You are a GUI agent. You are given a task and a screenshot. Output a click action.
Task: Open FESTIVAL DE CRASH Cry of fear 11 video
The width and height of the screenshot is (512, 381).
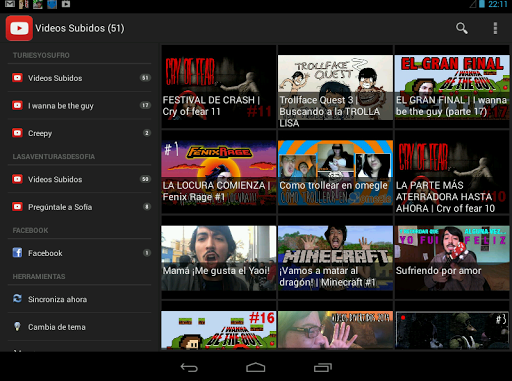pos(219,87)
